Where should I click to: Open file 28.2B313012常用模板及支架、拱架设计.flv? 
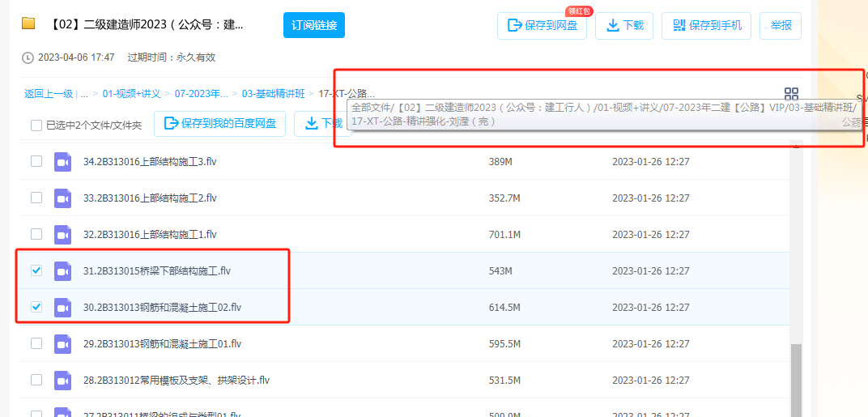[176, 381]
